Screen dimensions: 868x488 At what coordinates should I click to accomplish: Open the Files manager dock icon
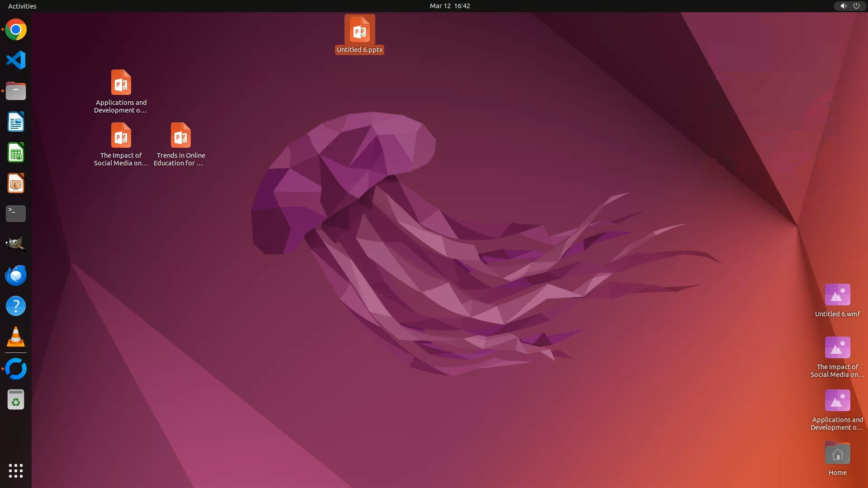click(16, 91)
